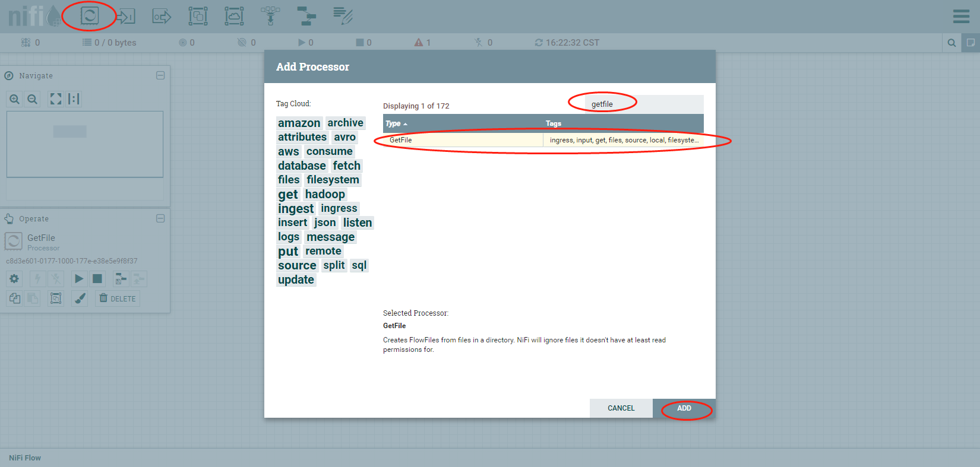The width and height of the screenshot is (980, 467).
Task: Select the Process Group toolbar icon
Action: (198, 16)
